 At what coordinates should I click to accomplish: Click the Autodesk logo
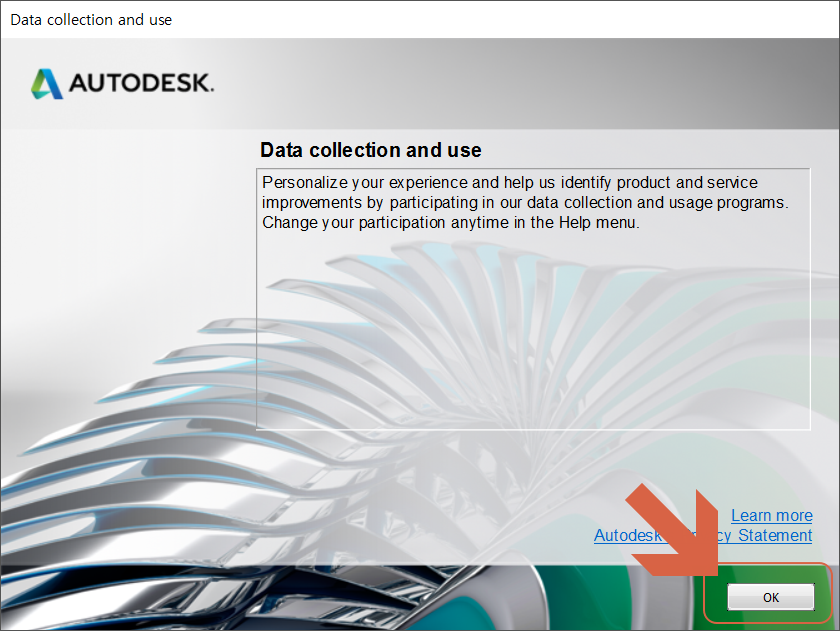click(122, 84)
